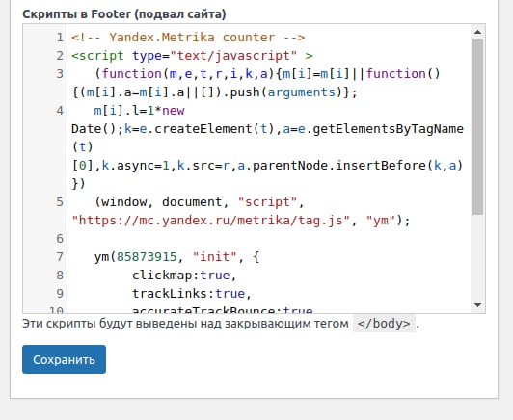Click the m[i].l=1*new code line
Screen dimensions: 513x420
tap(140, 111)
